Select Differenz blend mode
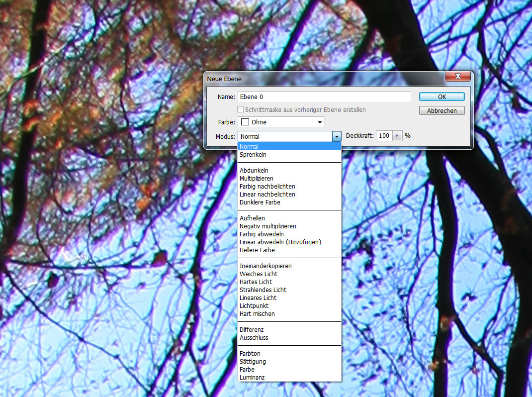Screen dimensions: 532x397 click(x=251, y=330)
